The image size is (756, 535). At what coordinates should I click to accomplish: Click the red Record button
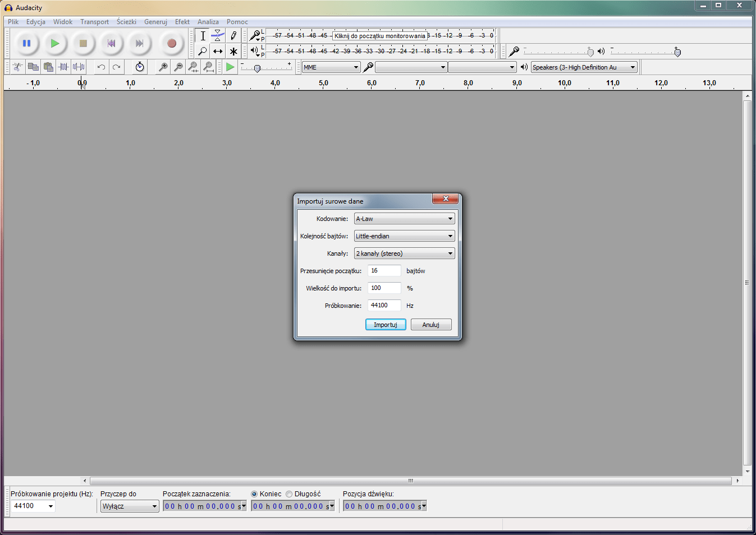pyautogui.click(x=172, y=43)
